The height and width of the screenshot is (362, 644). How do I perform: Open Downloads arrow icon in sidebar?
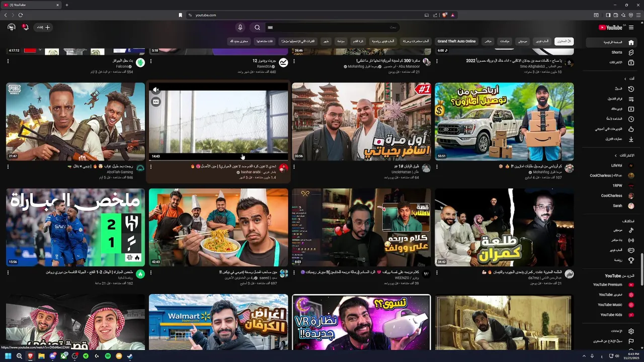(x=631, y=139)
